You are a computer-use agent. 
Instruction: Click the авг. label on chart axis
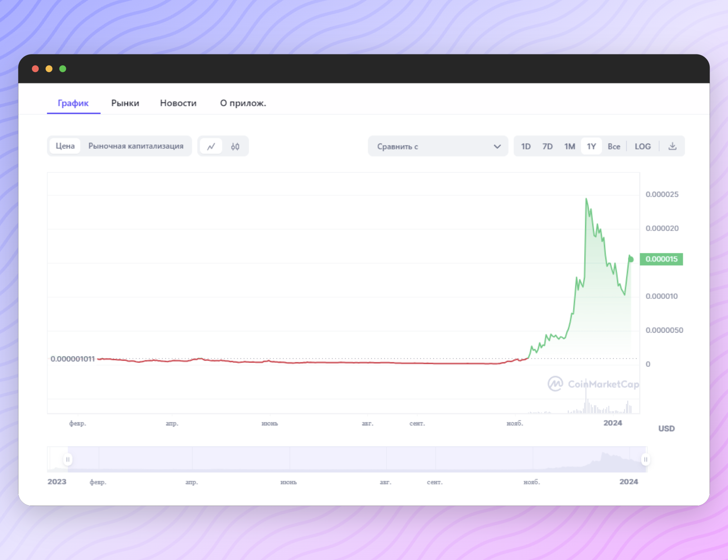pos(368,423)
